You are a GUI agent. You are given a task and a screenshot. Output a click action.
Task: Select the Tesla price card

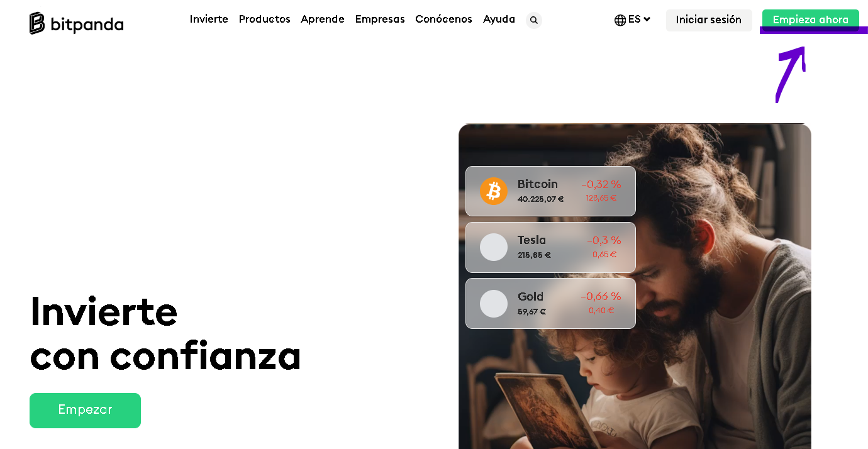550,247
